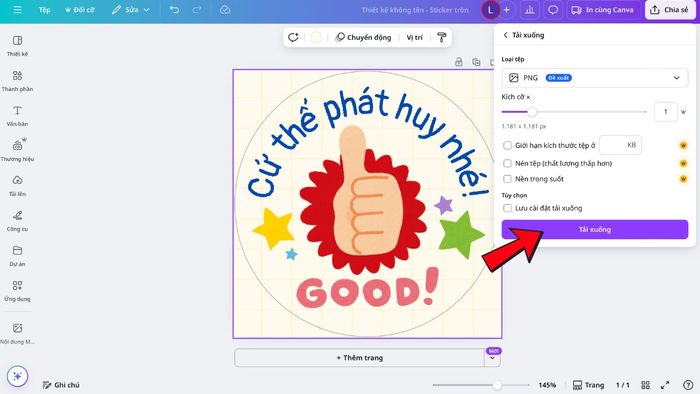
Task: Open Dự án projects panel
Action: click(17, 256)
